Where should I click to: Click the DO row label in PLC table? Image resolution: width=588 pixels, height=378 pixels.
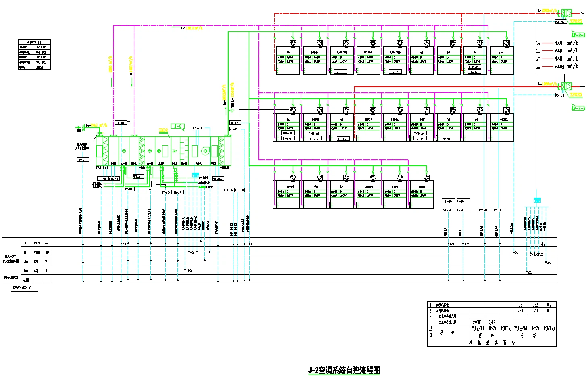click(26, 271)
